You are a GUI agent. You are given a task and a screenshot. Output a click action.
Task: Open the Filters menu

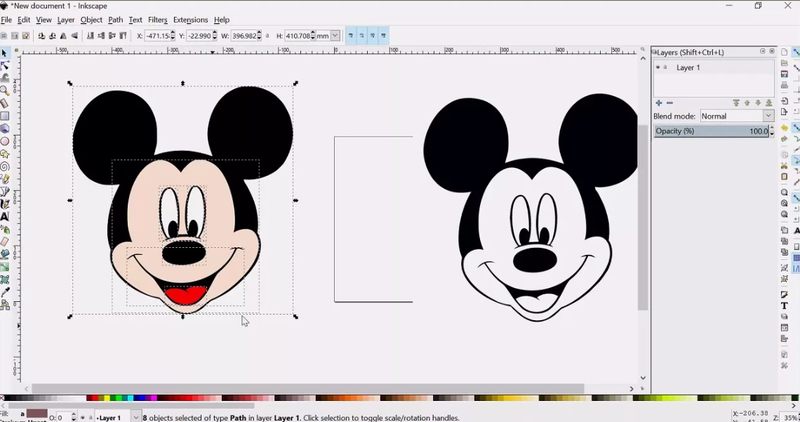click(x=158, y=20)
